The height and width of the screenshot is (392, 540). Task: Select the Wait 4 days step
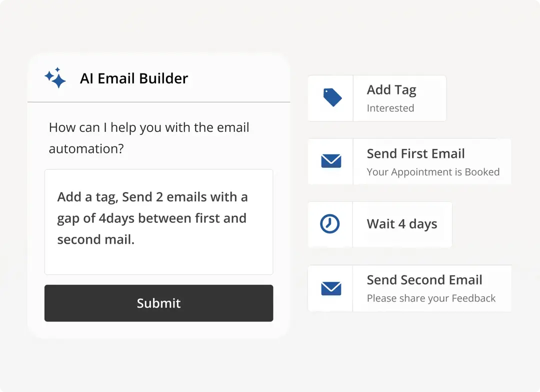[380, 224]
